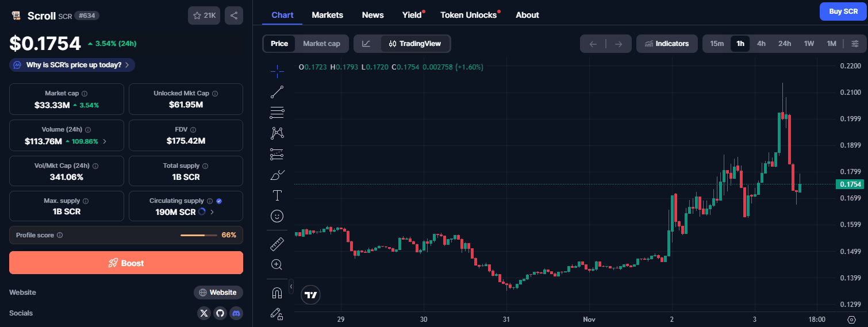The width and height of the screenshot is (868, 327).
Task: Click the Buy SCR button
Action: [843, 11]
